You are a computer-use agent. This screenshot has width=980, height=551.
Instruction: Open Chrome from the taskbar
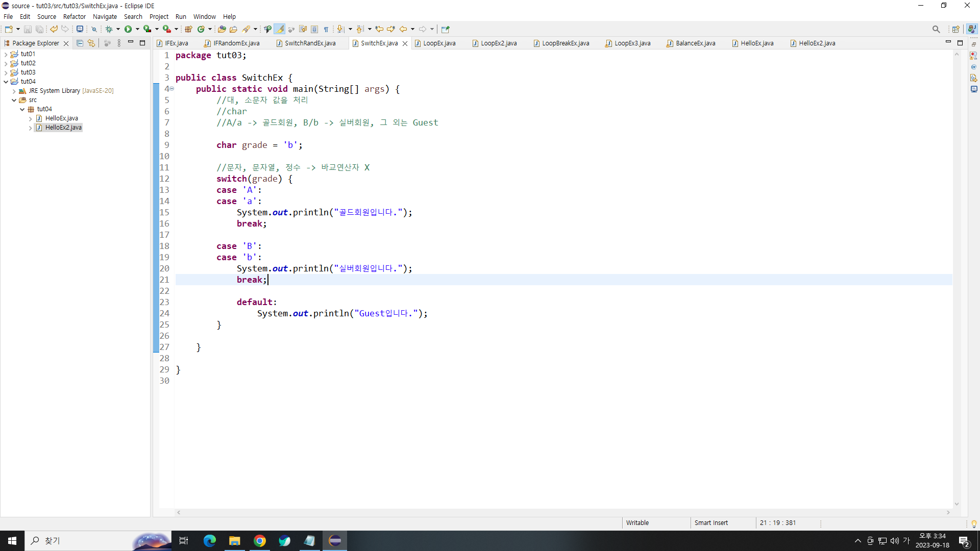[259, 541]
